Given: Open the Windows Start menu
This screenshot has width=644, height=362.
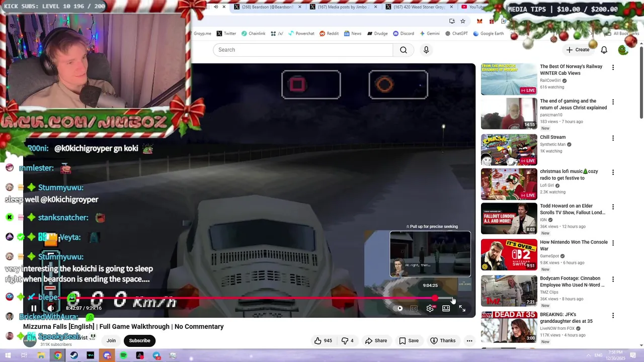Looking at the screenshot, I should click(x=8, y=355).
